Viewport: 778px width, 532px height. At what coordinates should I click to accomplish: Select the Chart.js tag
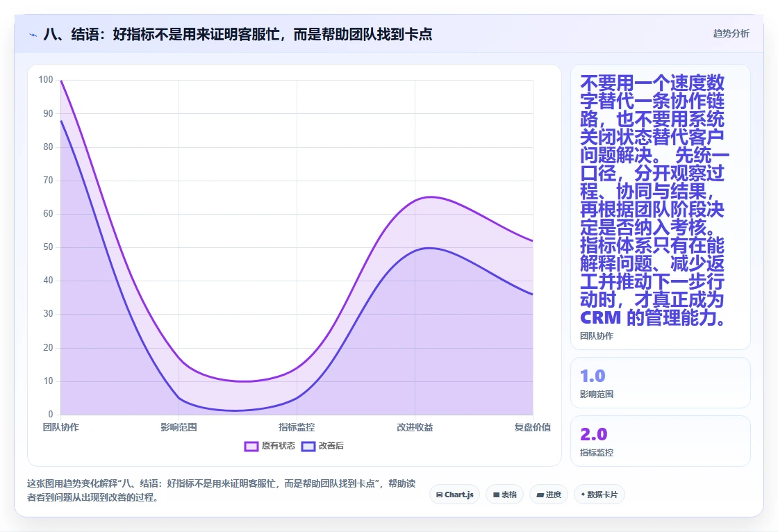[454, 494]
